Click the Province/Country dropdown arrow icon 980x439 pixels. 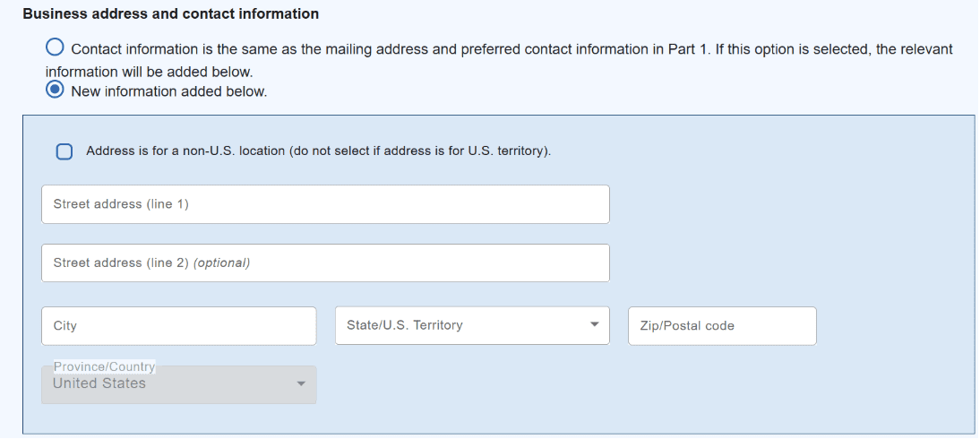(301, 384)
